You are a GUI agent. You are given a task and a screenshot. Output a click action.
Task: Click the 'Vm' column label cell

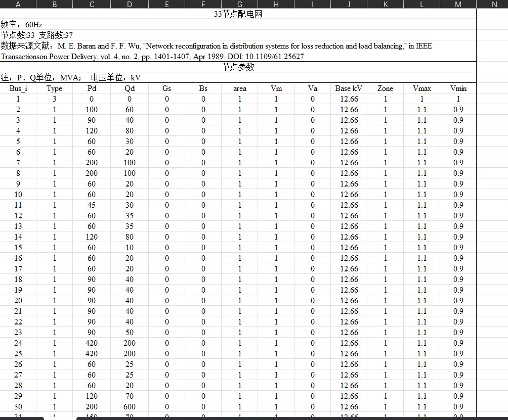click(276, 88)
